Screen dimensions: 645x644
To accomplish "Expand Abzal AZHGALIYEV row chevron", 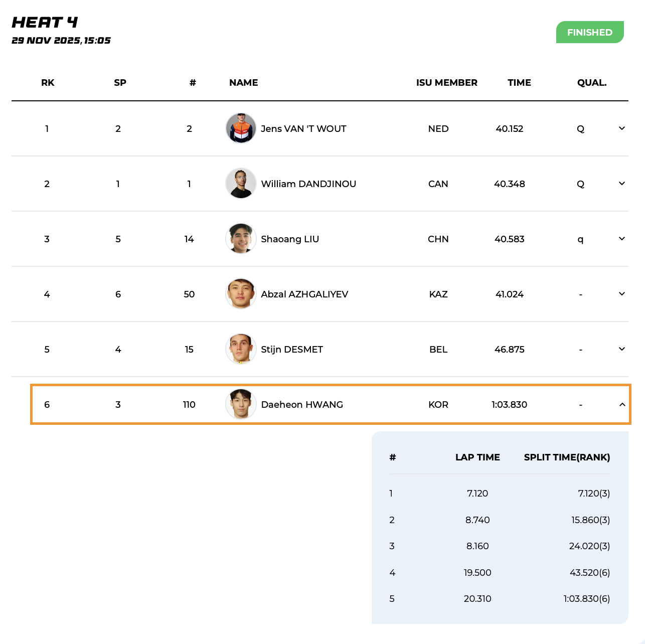I will pos(621,294).
